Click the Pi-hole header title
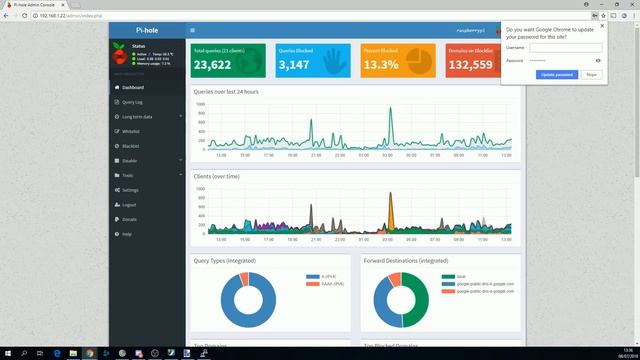Image resolution: width=640 pixels, height=360 pixels. pyautogui.click(x=147, y=30)
